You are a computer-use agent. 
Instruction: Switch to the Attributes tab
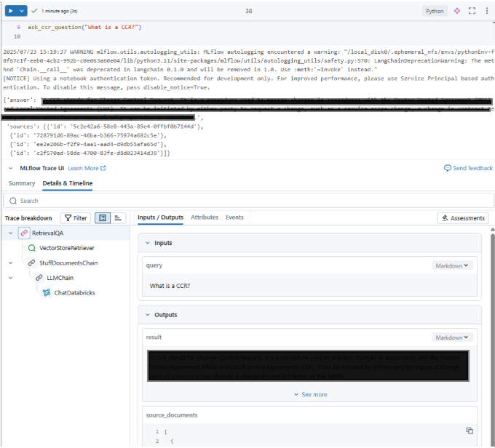(205, 217)
